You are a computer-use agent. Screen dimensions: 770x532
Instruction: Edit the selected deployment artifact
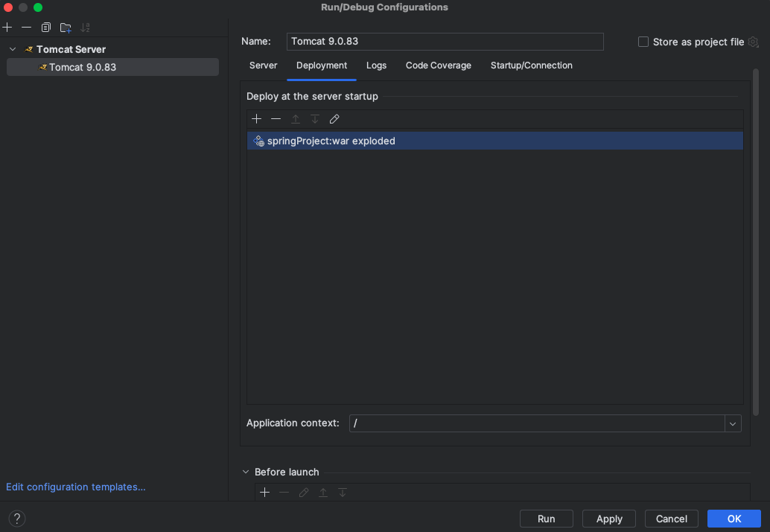click(x=334, y=119)
